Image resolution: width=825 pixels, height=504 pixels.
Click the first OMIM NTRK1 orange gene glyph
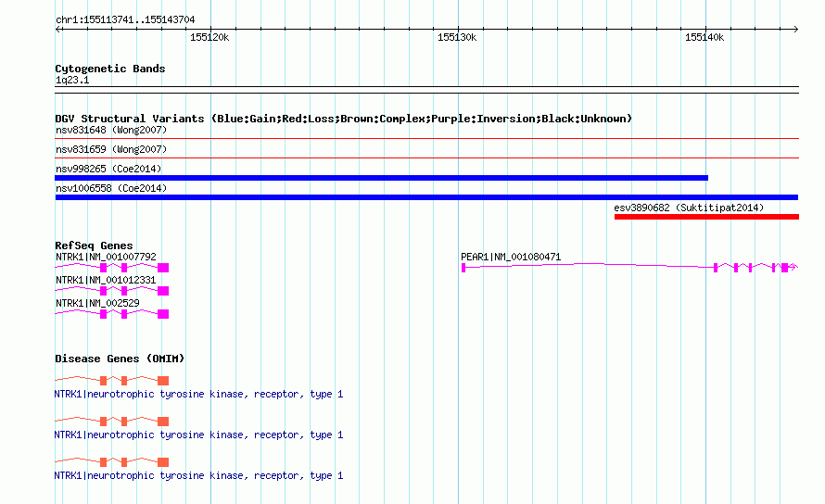tap(111, 381)
